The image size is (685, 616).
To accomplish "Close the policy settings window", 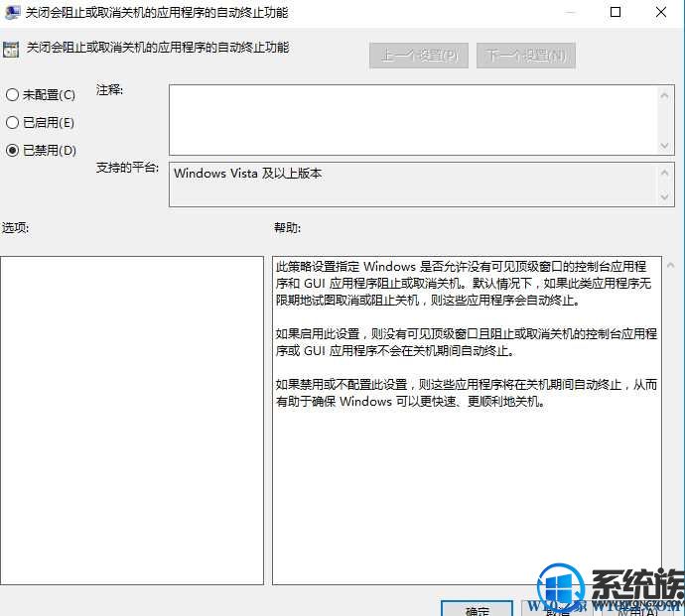I will [661, 12].
